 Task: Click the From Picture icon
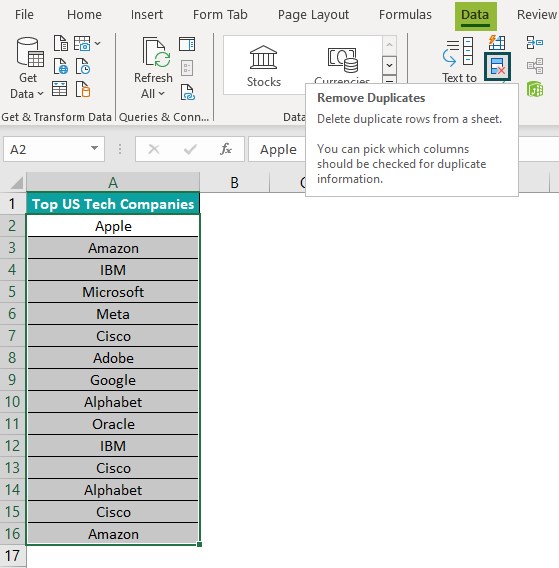point(82,43)
